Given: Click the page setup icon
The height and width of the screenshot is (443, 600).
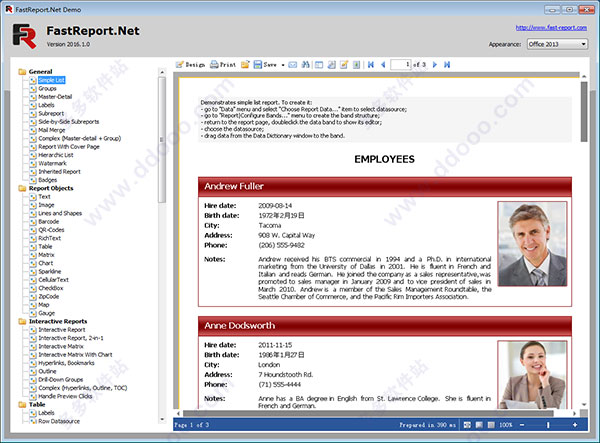Looking at the screenshot, I should 331,65.
